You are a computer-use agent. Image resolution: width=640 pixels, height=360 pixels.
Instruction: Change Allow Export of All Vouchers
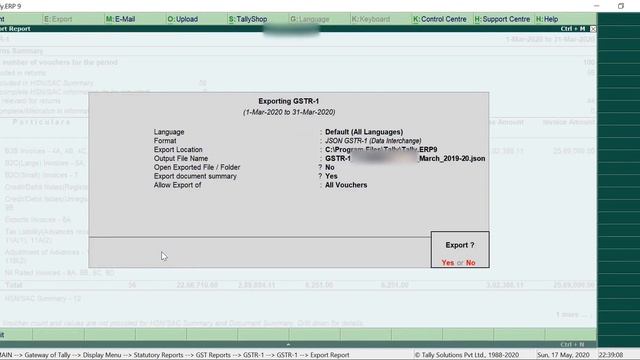pos(346,185)
